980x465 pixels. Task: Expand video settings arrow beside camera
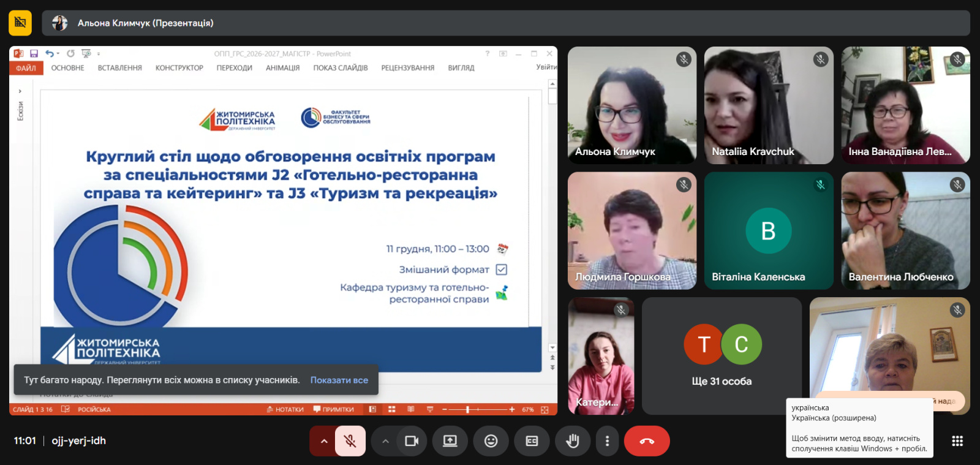tap(385, 441)
